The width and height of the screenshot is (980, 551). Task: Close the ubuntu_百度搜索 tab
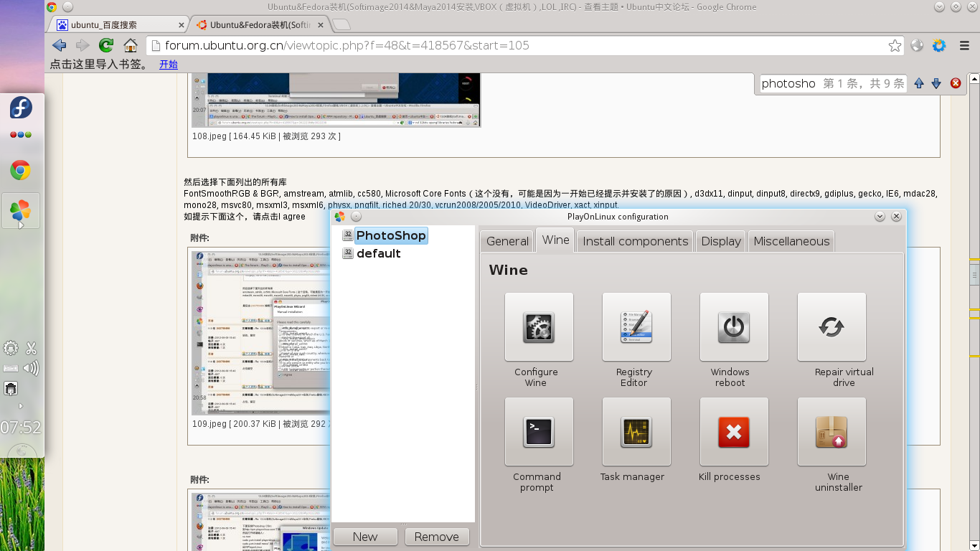coord(181,24)
